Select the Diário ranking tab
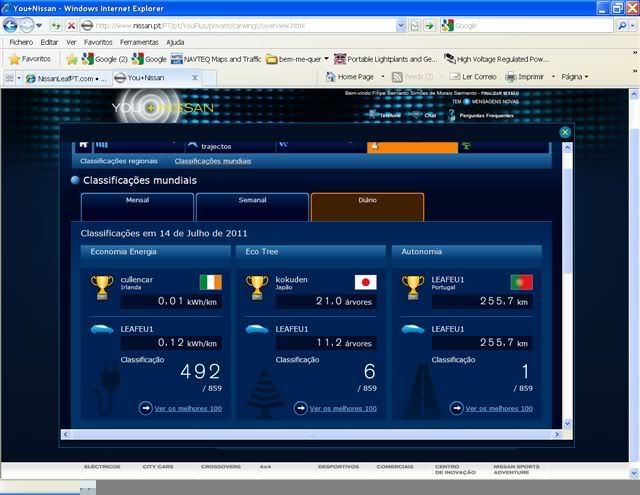Screen dimensions: 640x495 point(367,207)
